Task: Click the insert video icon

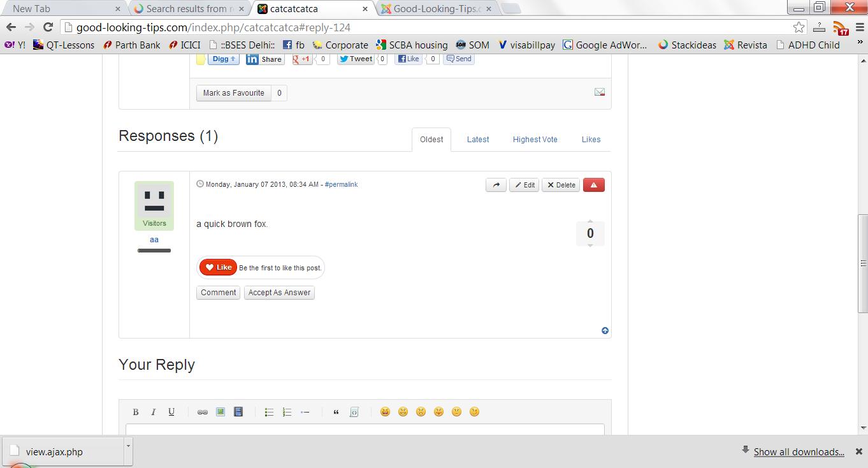Action: tap(238, 411)
